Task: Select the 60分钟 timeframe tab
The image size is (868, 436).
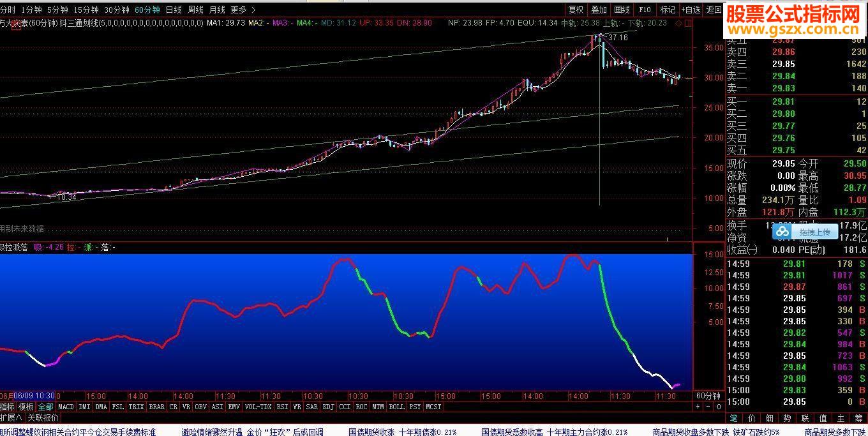Action: [x=147, y=10]
